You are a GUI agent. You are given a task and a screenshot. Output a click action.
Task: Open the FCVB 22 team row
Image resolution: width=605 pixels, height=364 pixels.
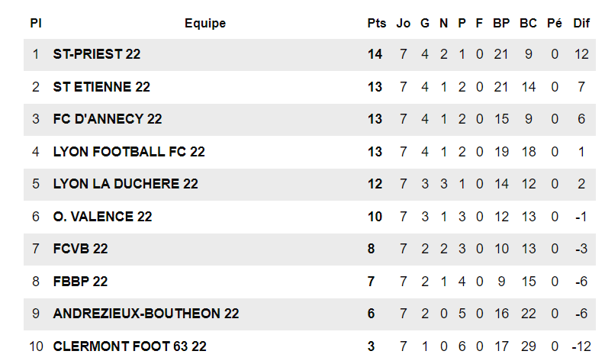coord(80,249)
